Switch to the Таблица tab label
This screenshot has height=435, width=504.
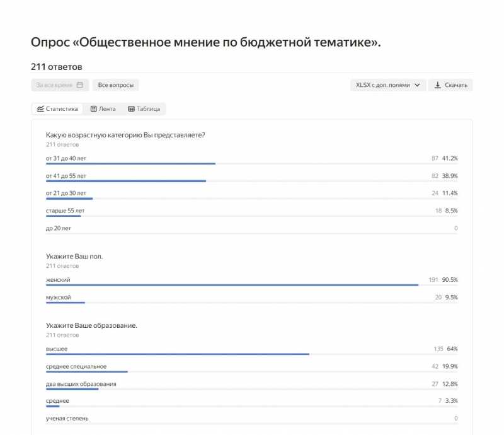coord(148,109)
